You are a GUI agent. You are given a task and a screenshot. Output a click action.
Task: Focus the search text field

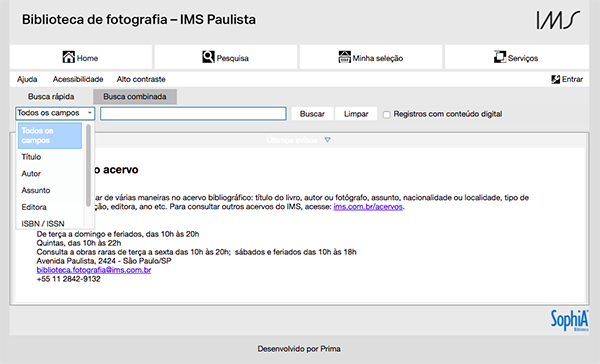(193, 114)
